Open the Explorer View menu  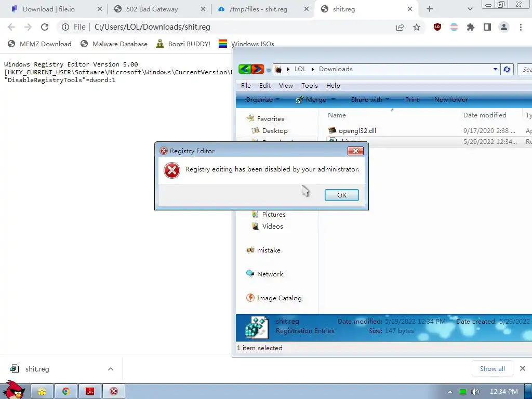(286, 86)
